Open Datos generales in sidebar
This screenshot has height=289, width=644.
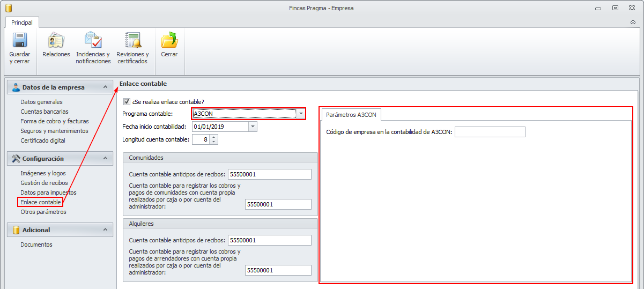[x=41, y=102]
